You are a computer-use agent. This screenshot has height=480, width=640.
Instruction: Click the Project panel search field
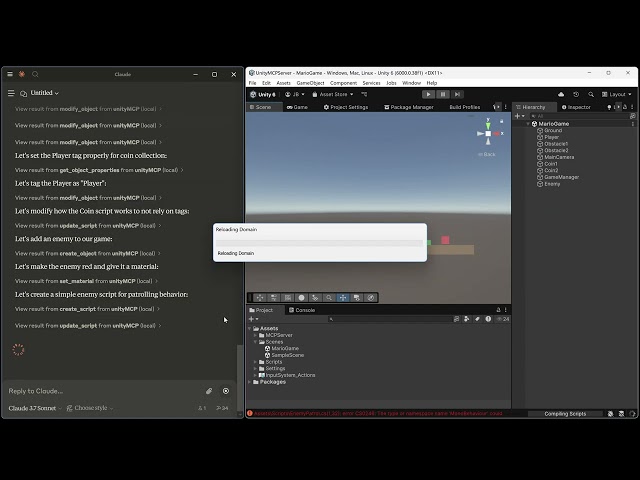point(389,319)
